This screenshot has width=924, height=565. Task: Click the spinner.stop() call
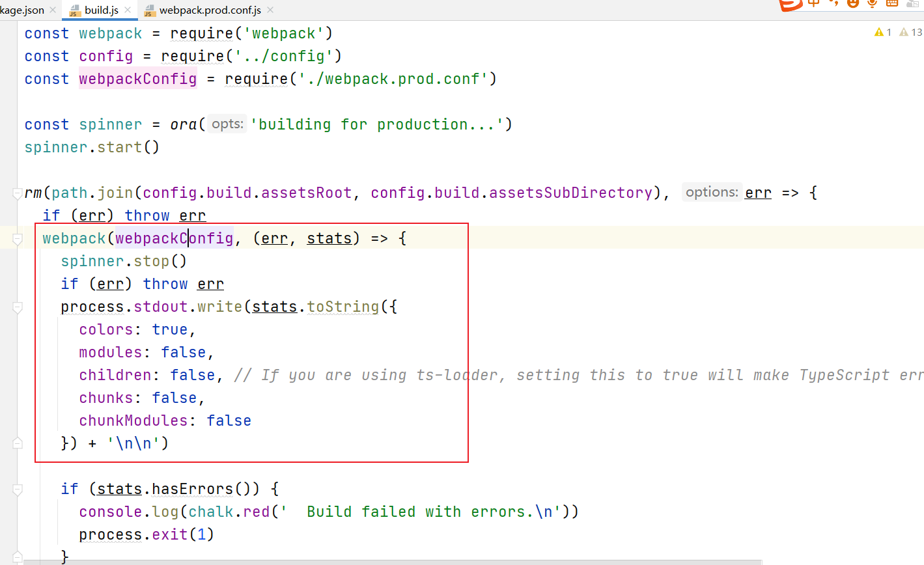(x=124, y=261)
